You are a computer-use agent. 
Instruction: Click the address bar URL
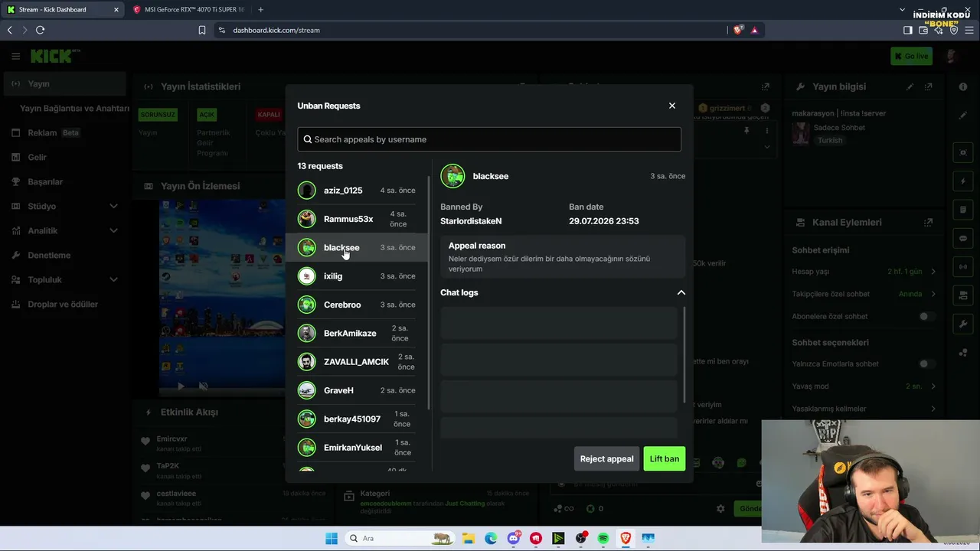(276, 30)
